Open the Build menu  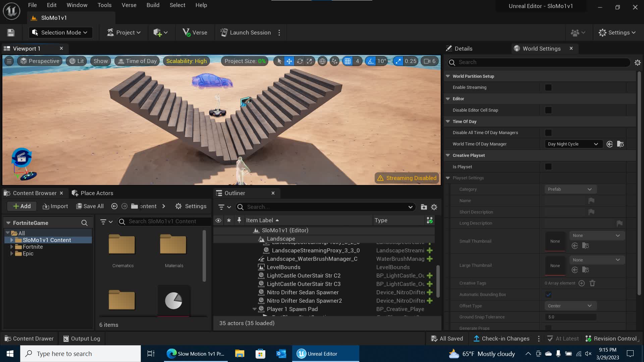(153, 5)
